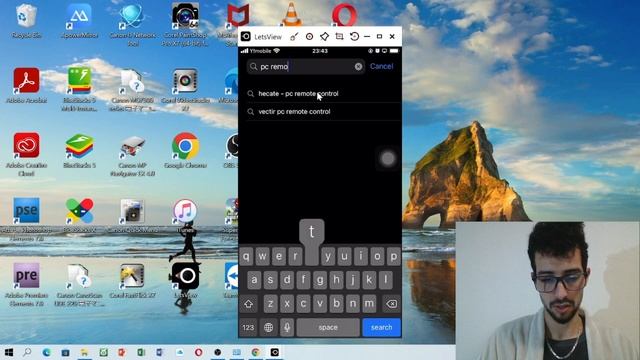This screenshot has width=640, height=360.
Task: Select suggestion hecate - pc remote control
Action: click(x=298, y=93)
